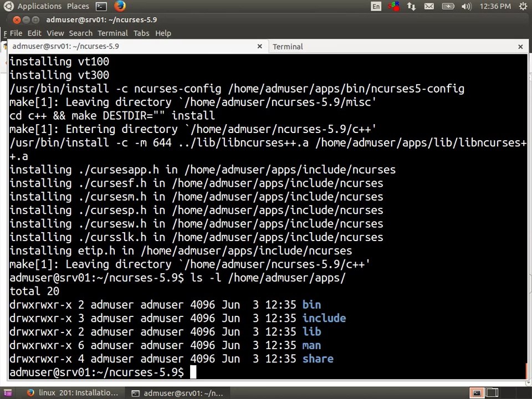Click the 'installing ./cursesapp.h' line
The image size is (532, 399).
pos(203,170)
